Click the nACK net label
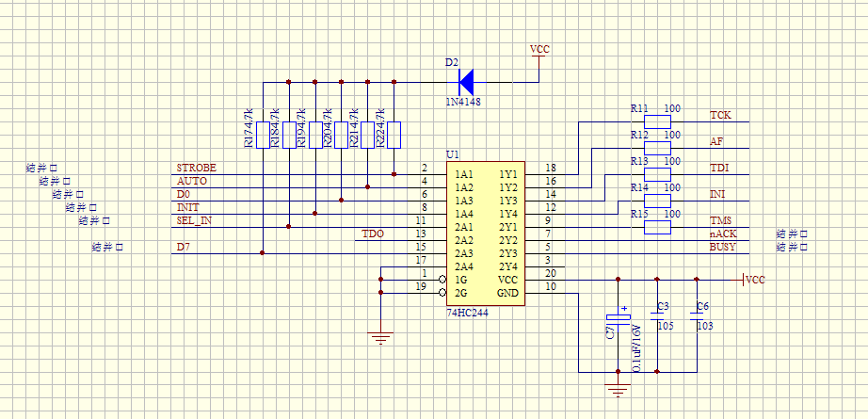This screenshot has width=868, height=419. (723, 234)
